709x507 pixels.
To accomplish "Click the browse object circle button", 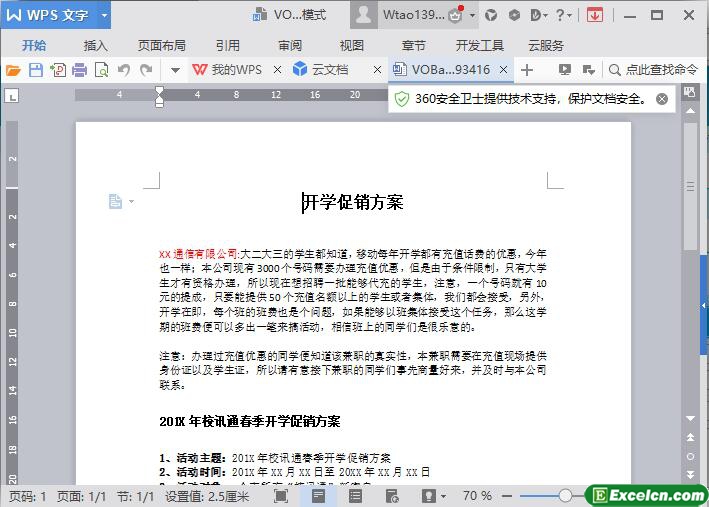I will click(x=690, y=456).
